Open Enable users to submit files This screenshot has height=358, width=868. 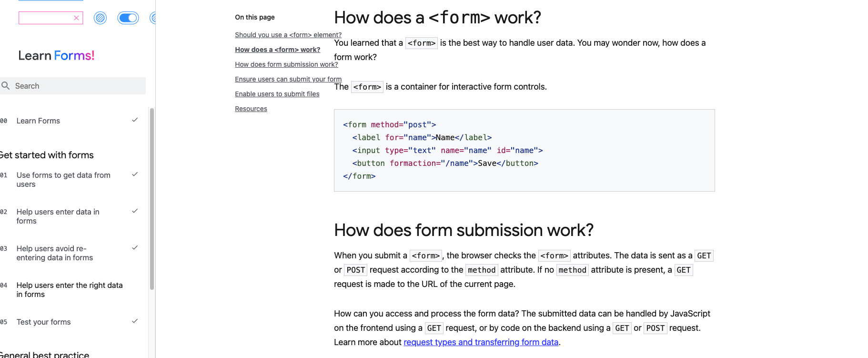point(277,94)
